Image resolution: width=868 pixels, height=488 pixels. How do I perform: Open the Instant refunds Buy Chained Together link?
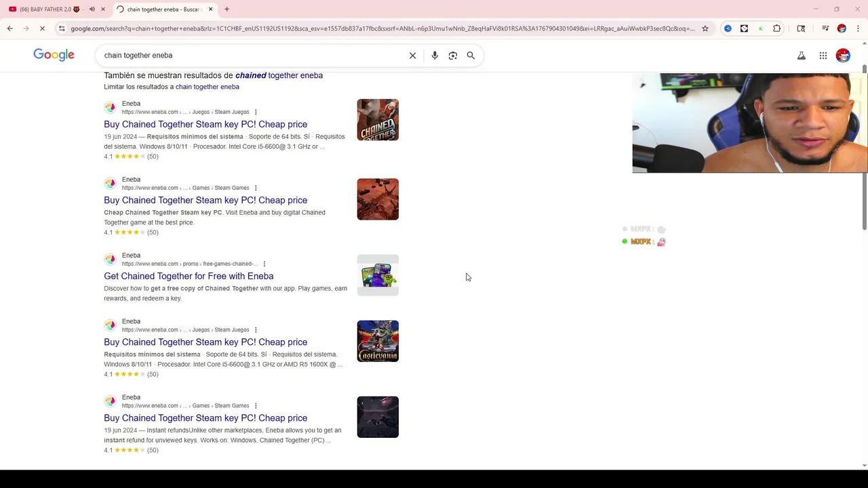(x=205, y=418)
